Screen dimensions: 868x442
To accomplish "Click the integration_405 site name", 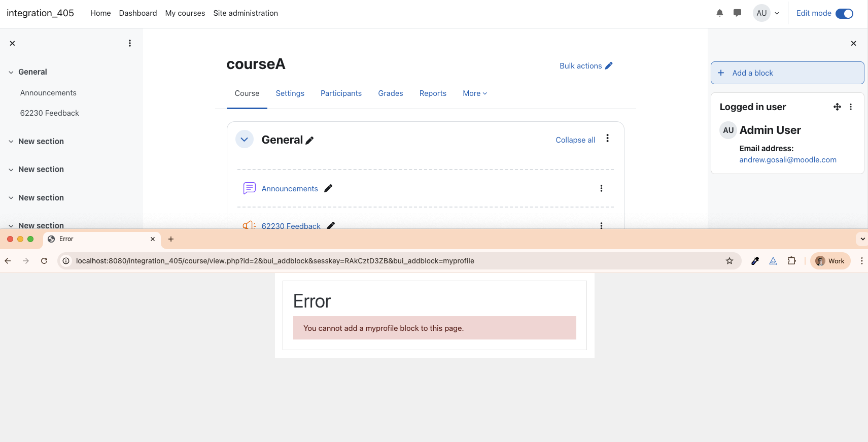I will pyautogui.click(x=40, y=13).
